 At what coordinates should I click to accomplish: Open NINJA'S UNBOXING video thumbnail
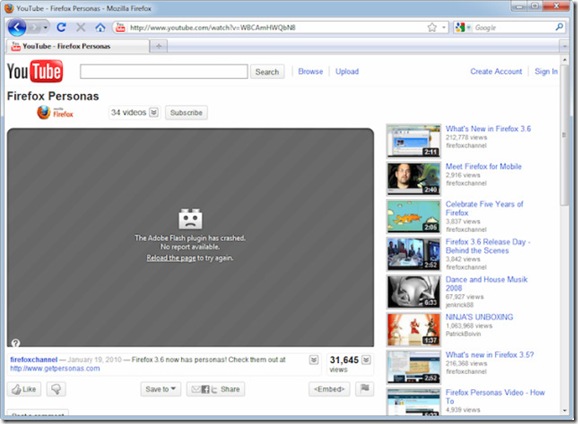[x=414, y=330]
